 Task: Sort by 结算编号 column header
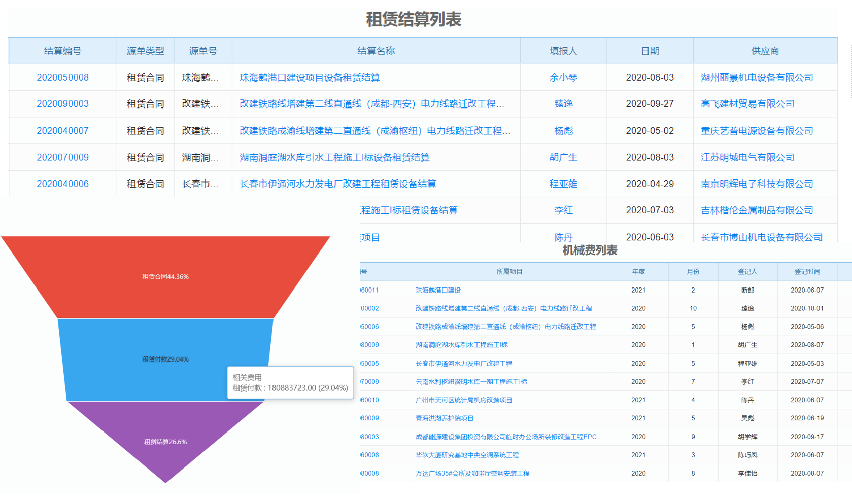[x=62, y=51]
